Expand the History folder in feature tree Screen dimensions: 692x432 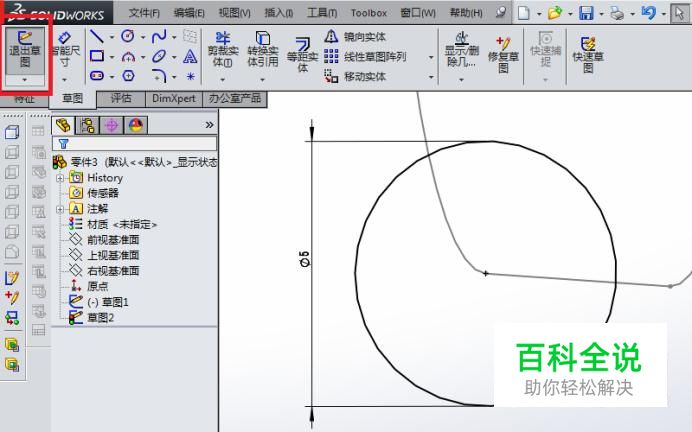click(60, 178)
